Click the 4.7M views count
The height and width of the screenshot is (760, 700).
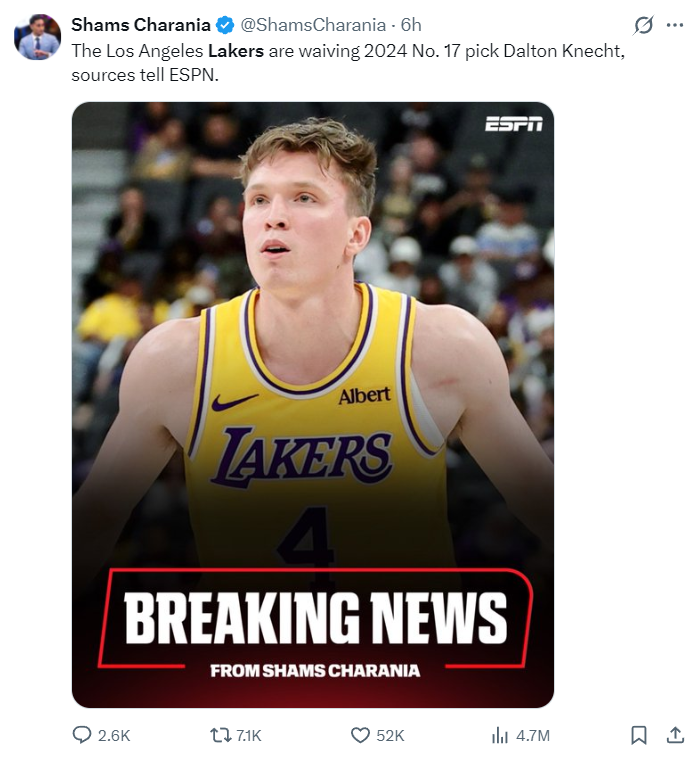click(x=533, y=736)
